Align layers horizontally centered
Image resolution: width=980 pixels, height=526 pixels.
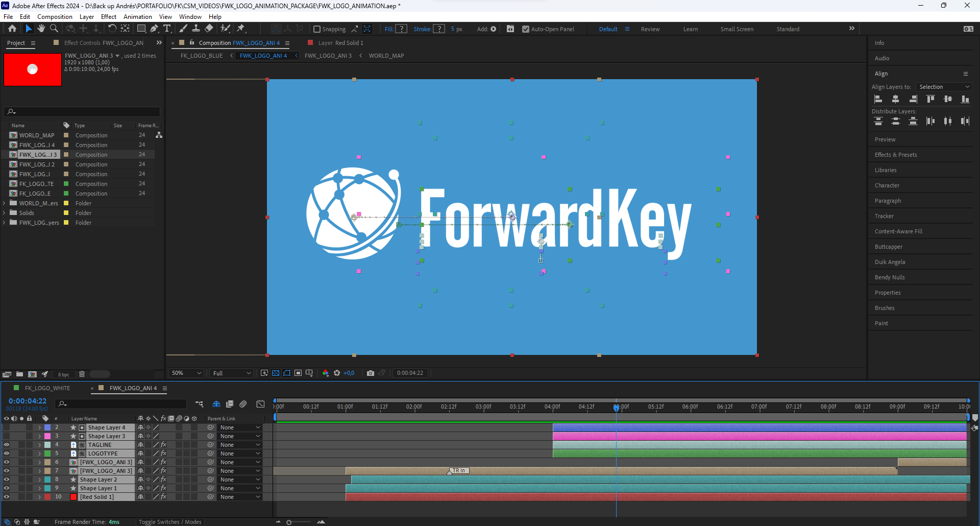[895, 99]
